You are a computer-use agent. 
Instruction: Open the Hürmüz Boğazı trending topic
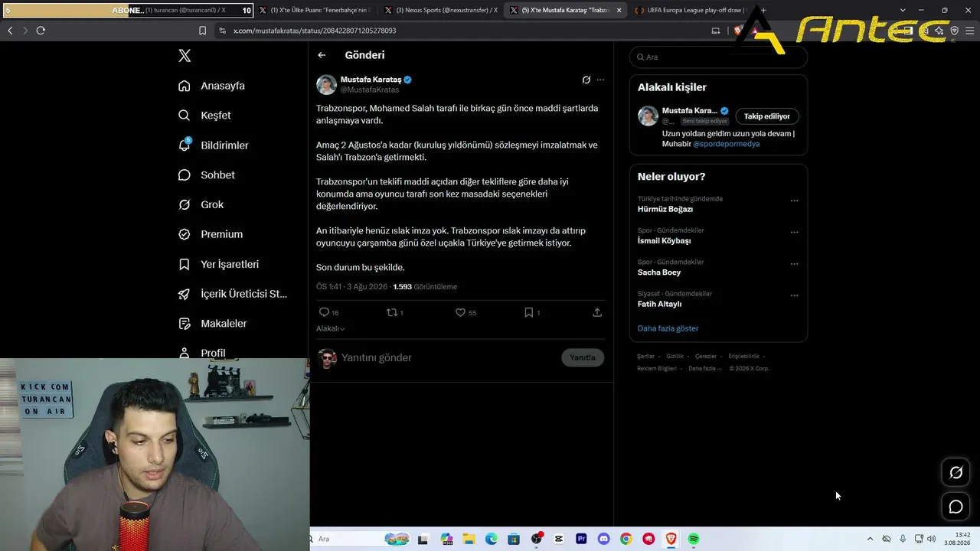665,209
